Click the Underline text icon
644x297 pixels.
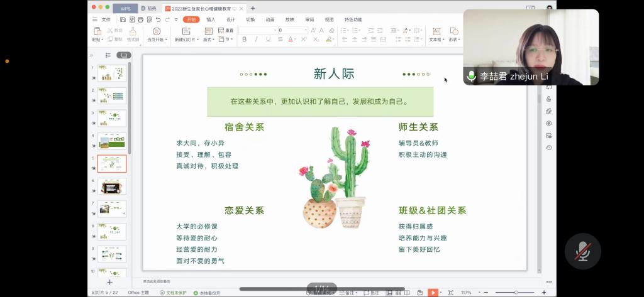[268, 40]
